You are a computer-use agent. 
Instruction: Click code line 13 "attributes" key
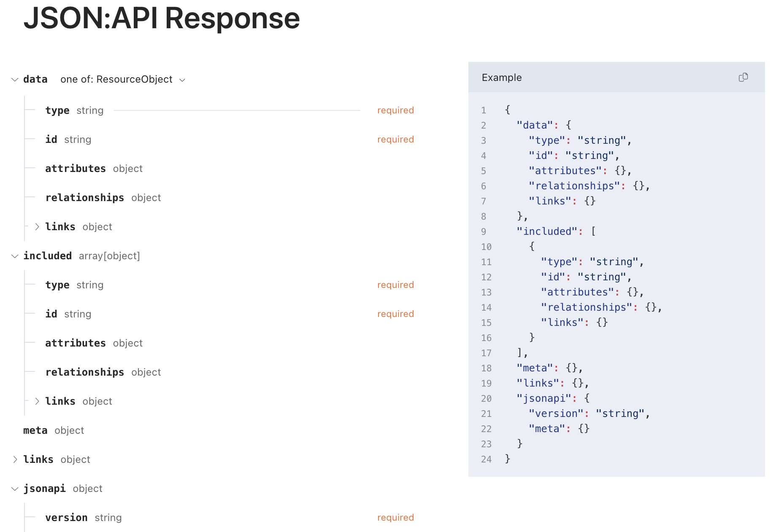(578, 292)
